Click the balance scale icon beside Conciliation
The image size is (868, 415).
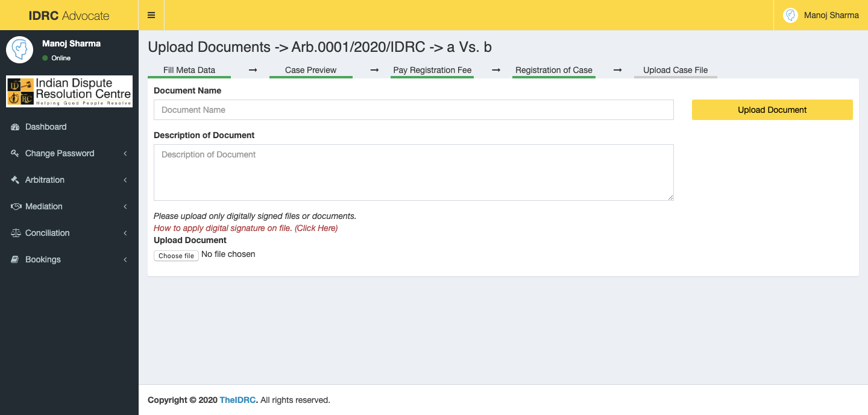point(16,233)
